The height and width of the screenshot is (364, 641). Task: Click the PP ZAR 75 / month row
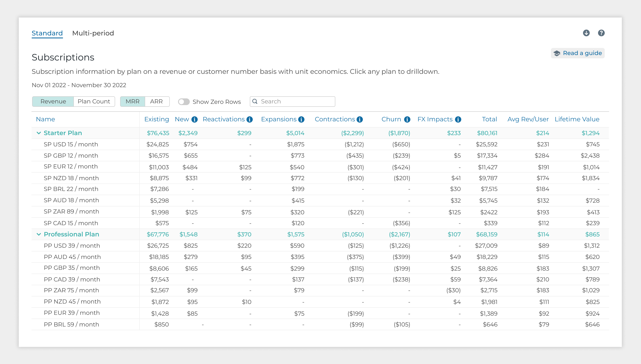point(320,290)
